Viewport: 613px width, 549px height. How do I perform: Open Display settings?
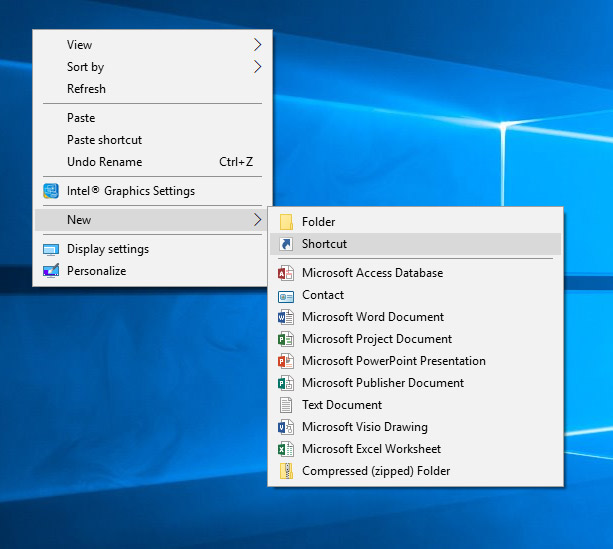coord(152,249)
